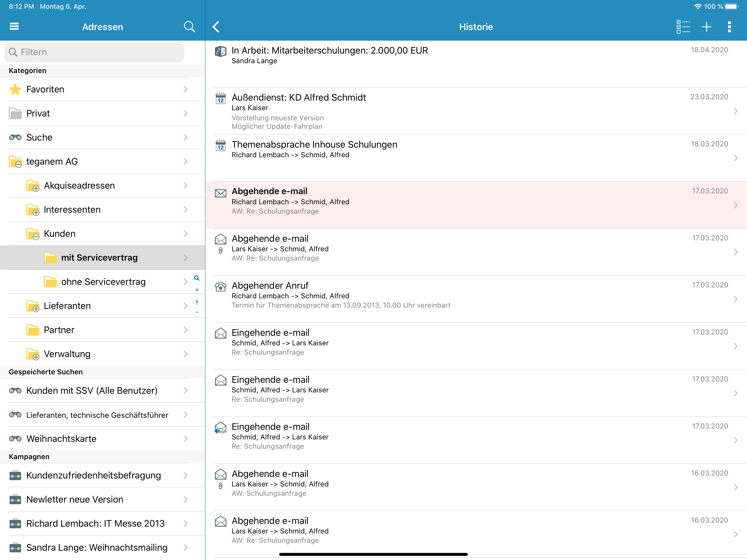Screen dimensions: 747x560
Task: Click the telephone icon of Abgehender Anruf
Action: pos(221,287)
